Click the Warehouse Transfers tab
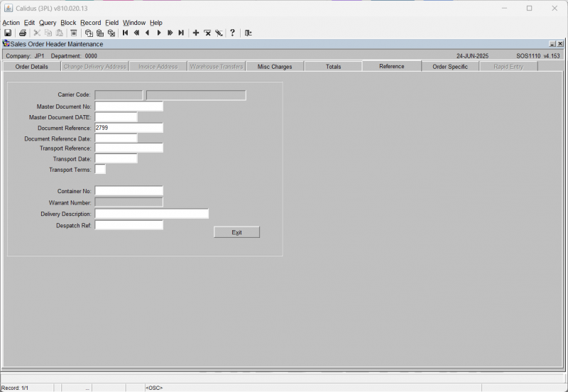The height and width of the screenshot is (392, 568). 217,67
